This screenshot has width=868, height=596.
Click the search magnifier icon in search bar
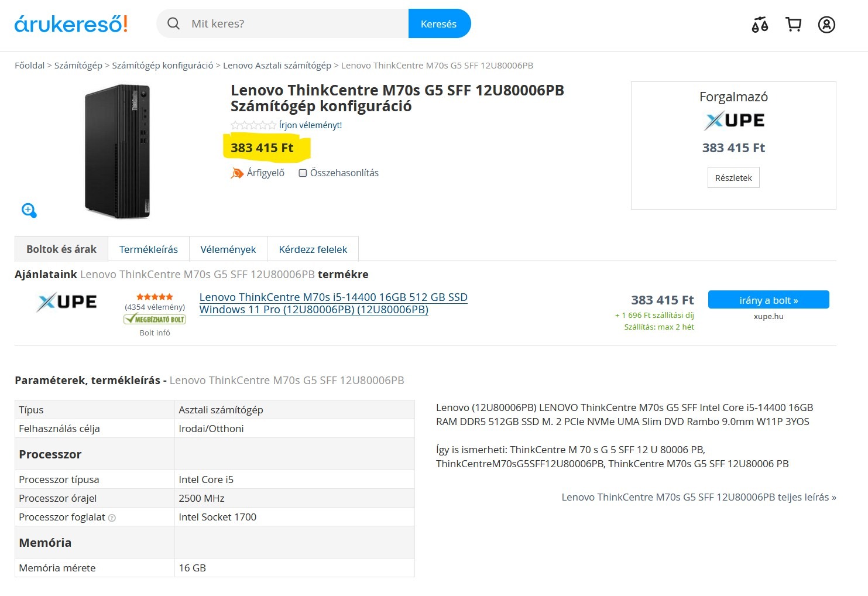[173, 23]
